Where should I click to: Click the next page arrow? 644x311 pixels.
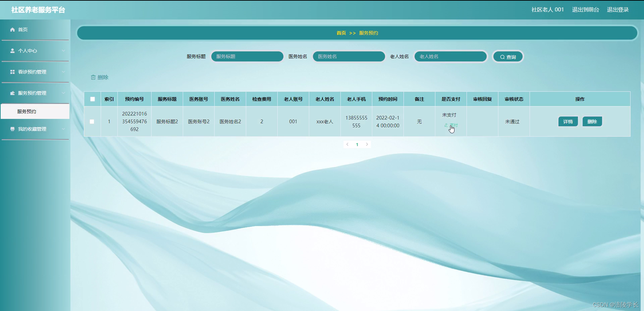367,144
